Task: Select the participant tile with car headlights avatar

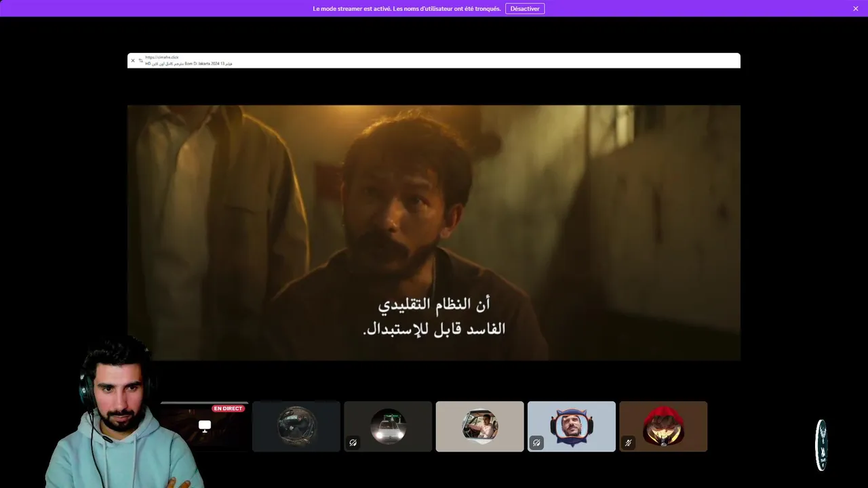Action: tap(388, 426)
